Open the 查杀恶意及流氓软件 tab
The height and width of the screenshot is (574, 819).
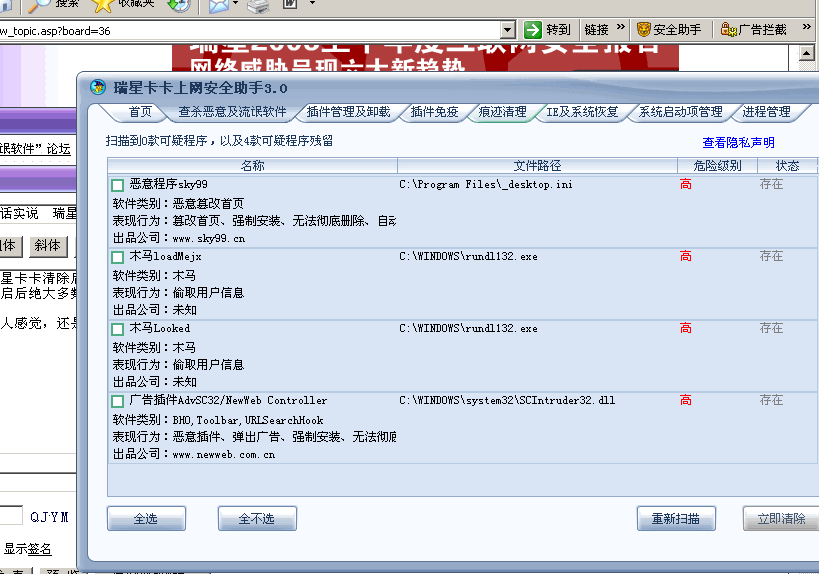[232, 112]
